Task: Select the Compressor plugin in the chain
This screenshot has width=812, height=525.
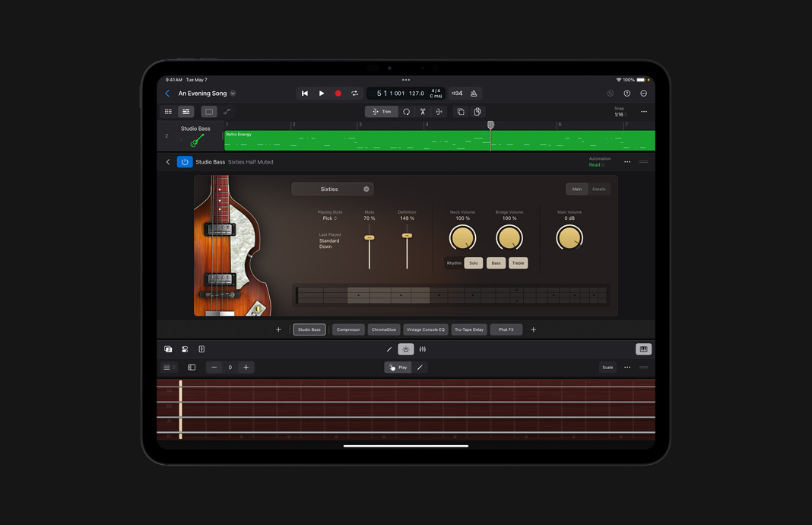Action: (x=347, y=329)
